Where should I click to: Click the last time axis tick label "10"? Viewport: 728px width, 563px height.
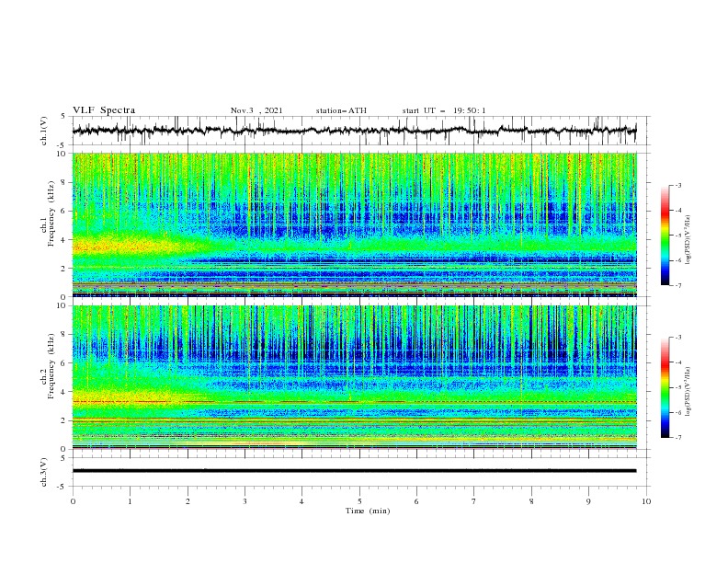pyautogui.click(x=646, y=501)
